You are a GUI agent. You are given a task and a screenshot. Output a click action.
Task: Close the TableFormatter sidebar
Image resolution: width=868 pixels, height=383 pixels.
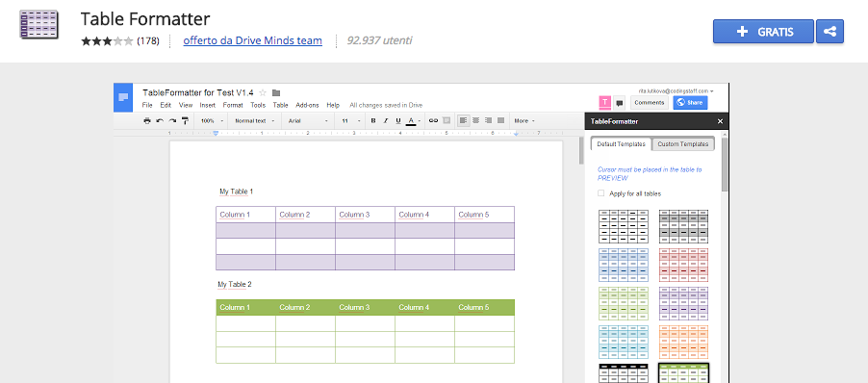[x=720, y=121]
